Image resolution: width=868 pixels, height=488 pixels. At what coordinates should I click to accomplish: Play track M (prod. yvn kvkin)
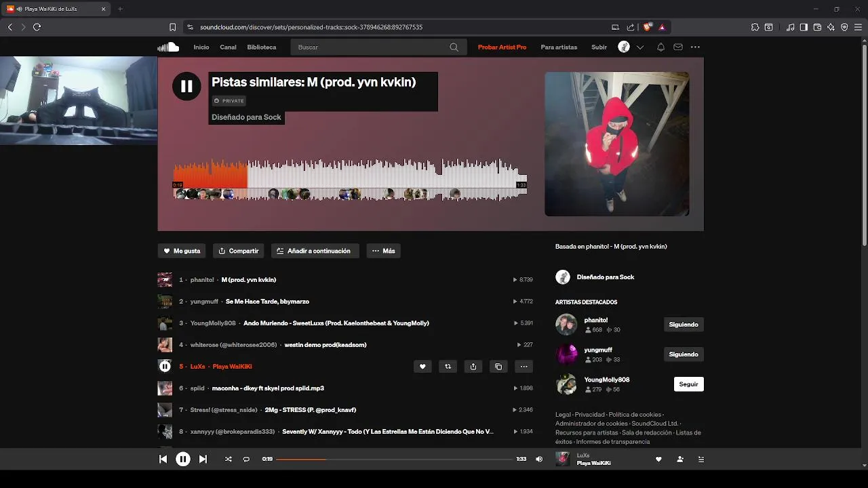(248, 280)
